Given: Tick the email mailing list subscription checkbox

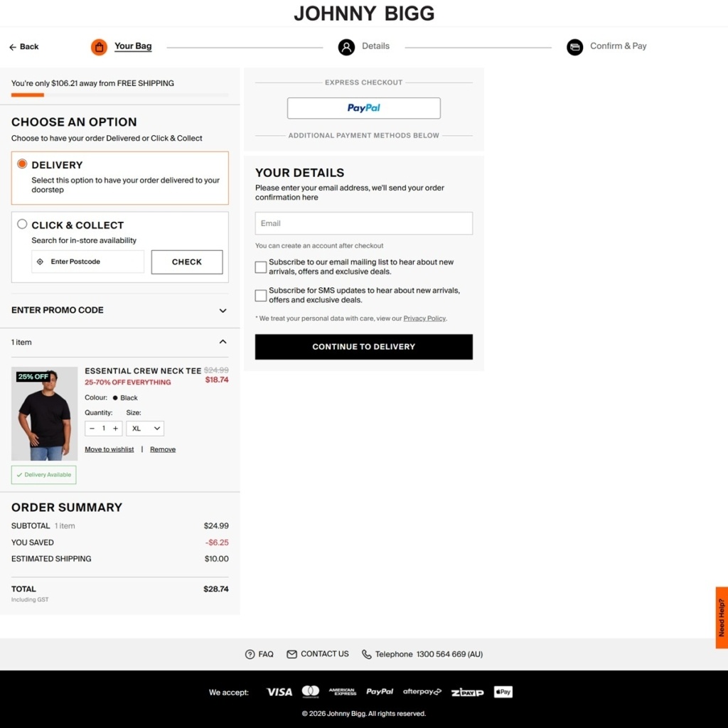Looking at the screenshot, I should point(261,267).
